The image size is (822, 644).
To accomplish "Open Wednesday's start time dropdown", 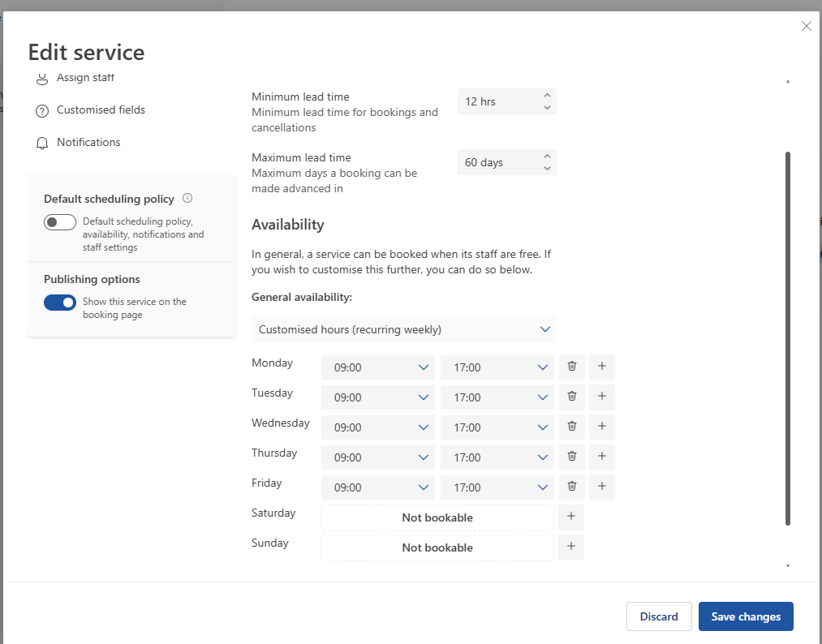I will [378, 427].
